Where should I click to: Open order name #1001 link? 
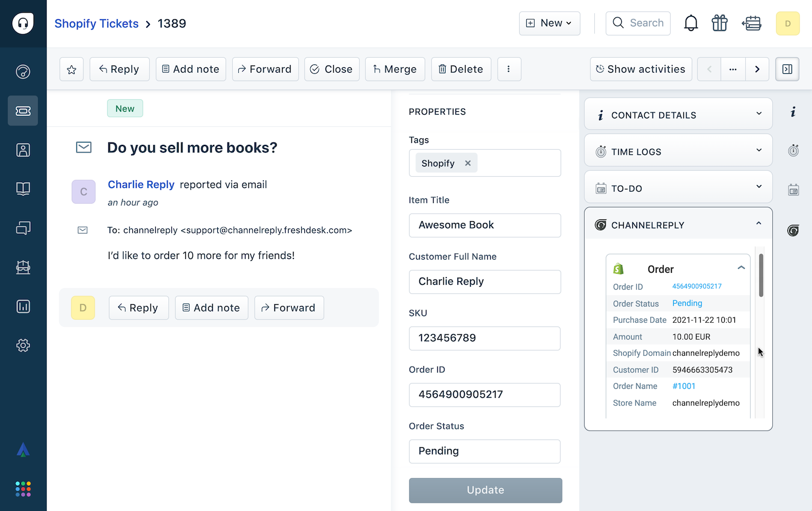click(x=684, y=386)
